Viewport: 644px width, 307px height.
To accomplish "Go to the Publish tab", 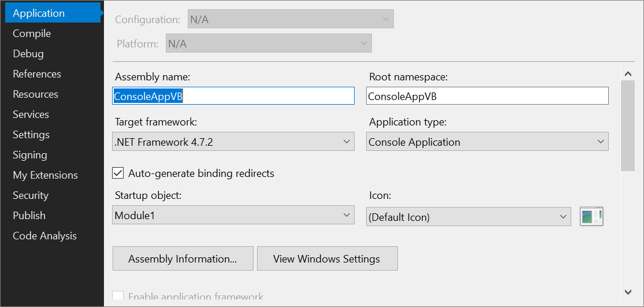I will pos(29,215).
